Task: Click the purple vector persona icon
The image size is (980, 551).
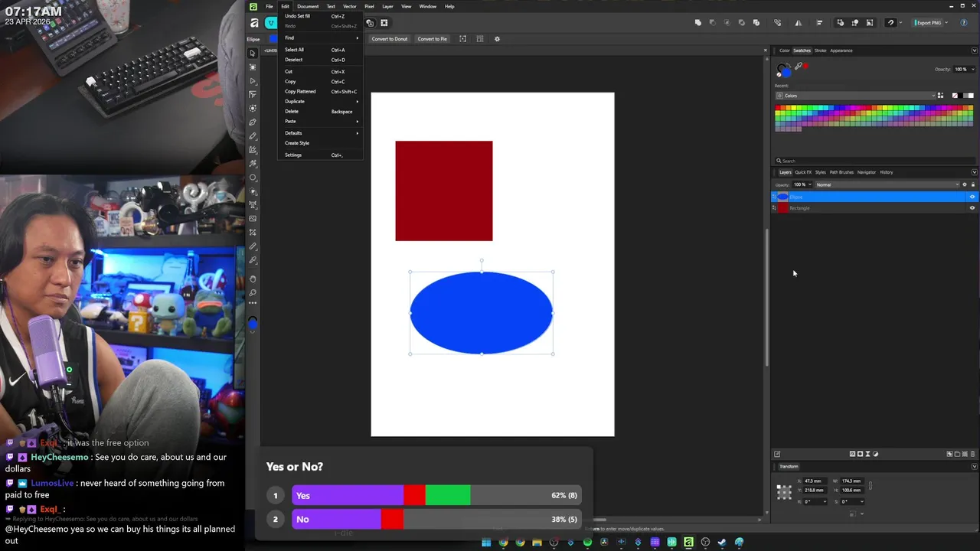Action: (x=271, y=23)
